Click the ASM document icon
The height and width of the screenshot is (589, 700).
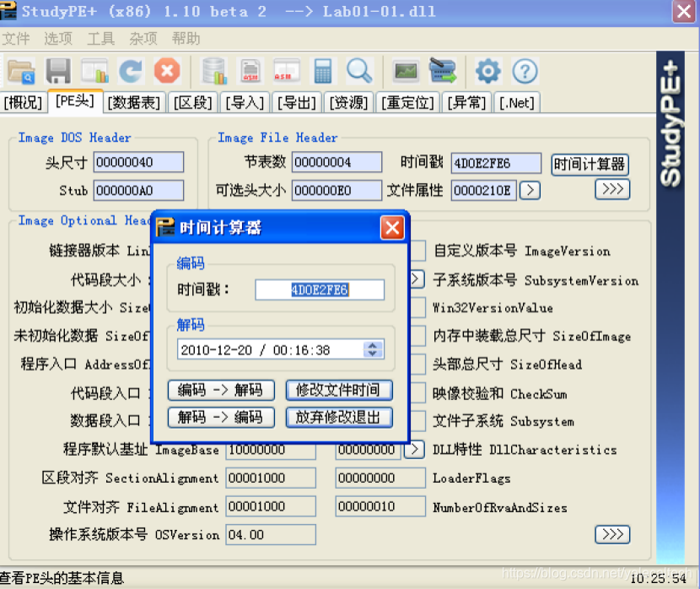click(x=250, y=72)
